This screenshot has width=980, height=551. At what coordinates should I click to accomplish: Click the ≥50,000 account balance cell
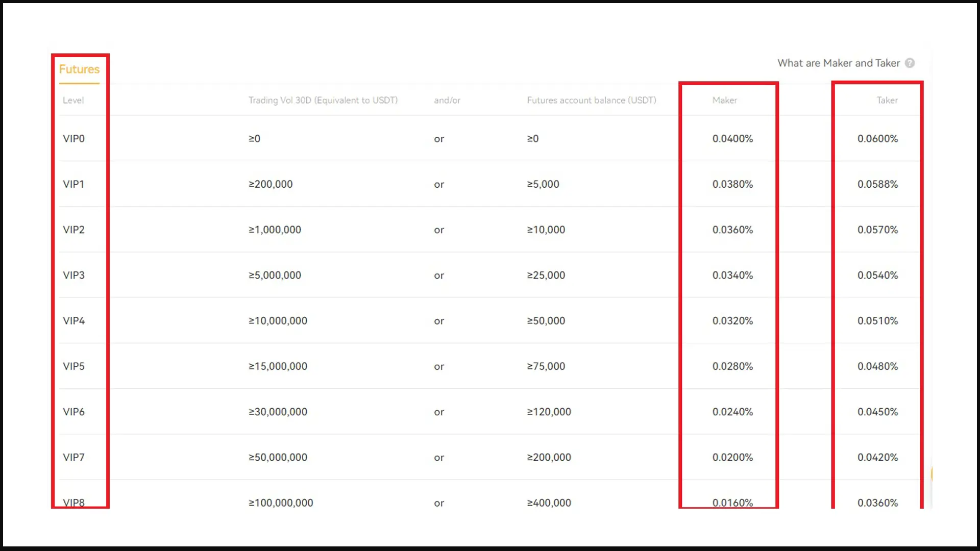coord(546,321)
